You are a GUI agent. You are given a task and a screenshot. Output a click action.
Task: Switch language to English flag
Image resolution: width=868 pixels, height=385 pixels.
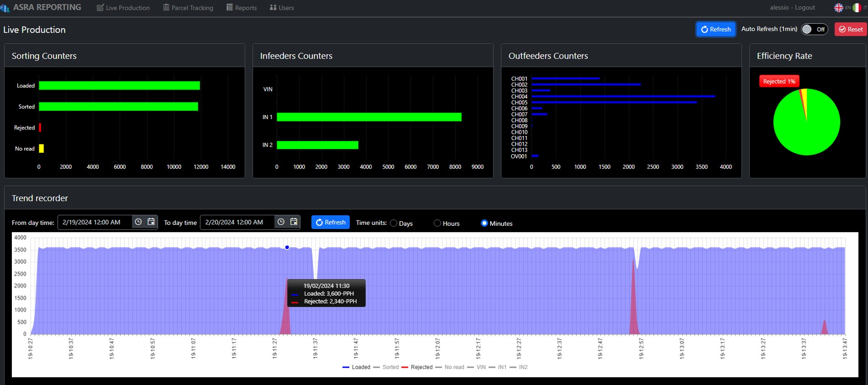[x=838, y=8]
